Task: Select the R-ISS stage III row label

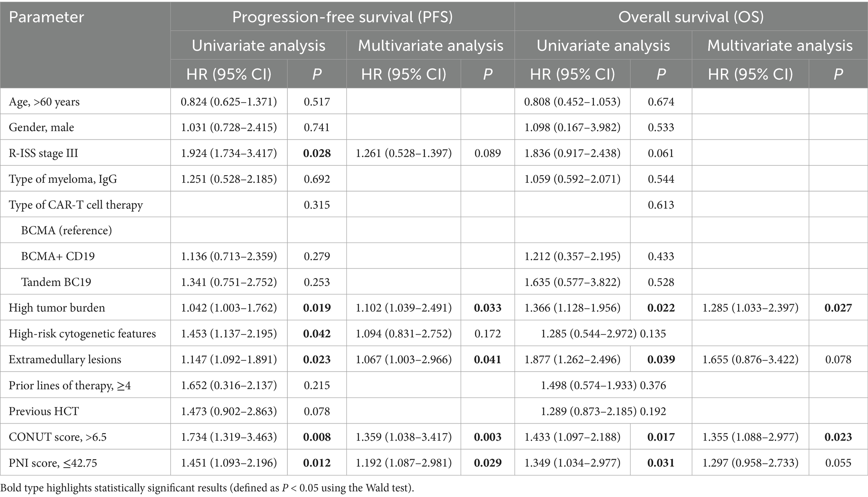Action: [x=43, y=153]
